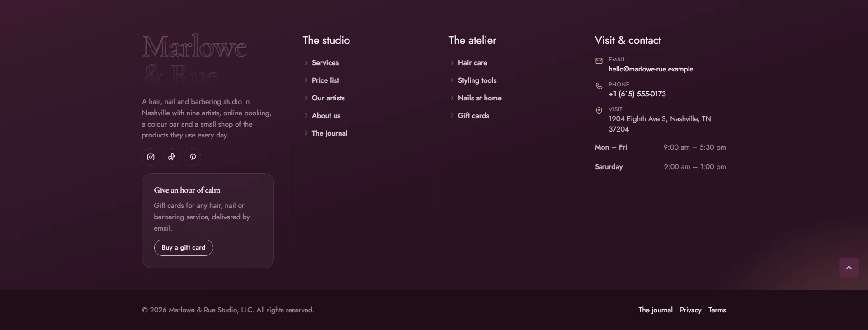Buy a gift card

pyautogui.click(x=184, y=248)
